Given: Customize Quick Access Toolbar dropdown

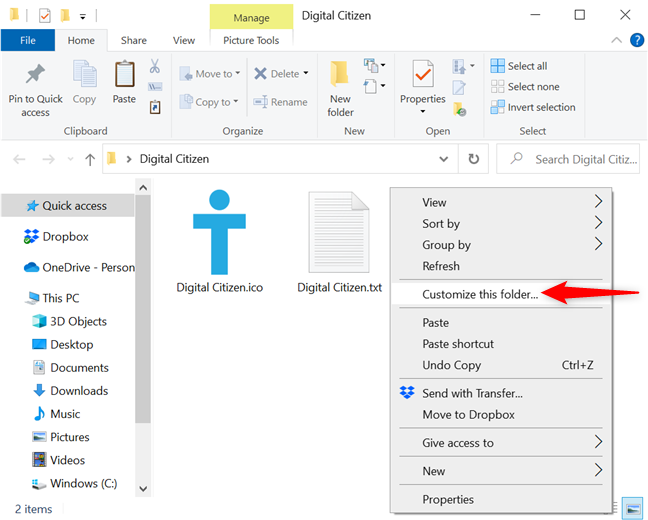Looking at the screenshot, I should point(83,17).
